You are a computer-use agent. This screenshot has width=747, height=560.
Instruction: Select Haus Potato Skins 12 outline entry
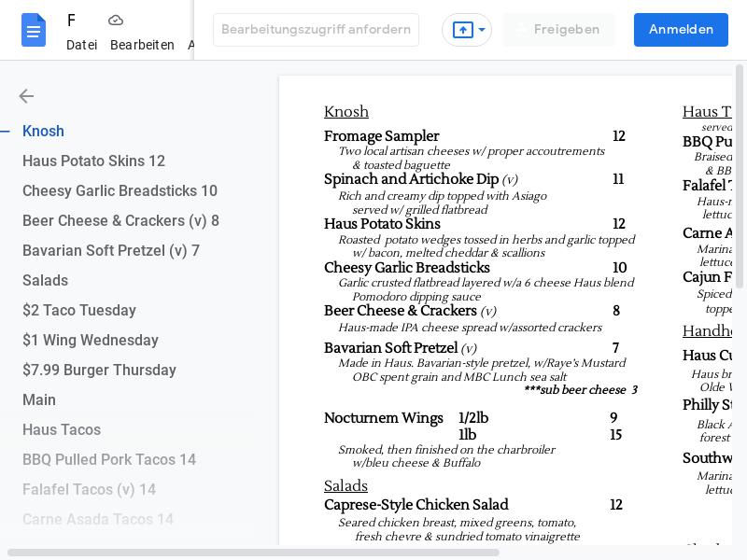click(93, 161)
